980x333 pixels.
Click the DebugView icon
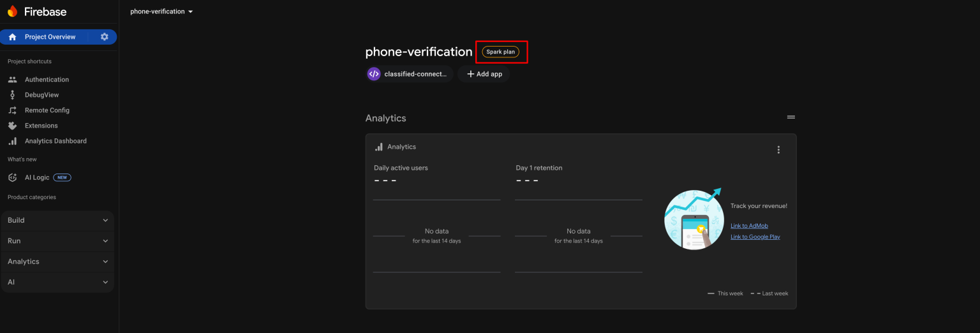click(x=13, y=95)
